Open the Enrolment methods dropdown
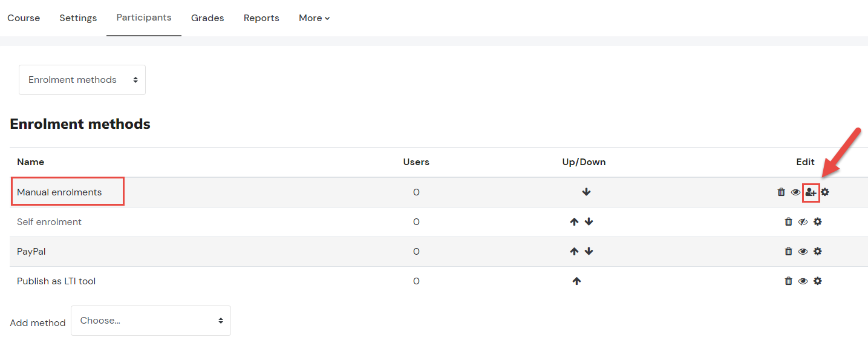The height and width of the screenshot is (343, 868). click(x=82, y=80)
